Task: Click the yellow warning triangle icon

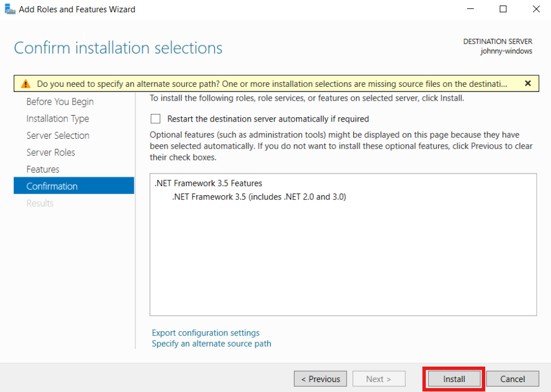Action: [25, 83]
